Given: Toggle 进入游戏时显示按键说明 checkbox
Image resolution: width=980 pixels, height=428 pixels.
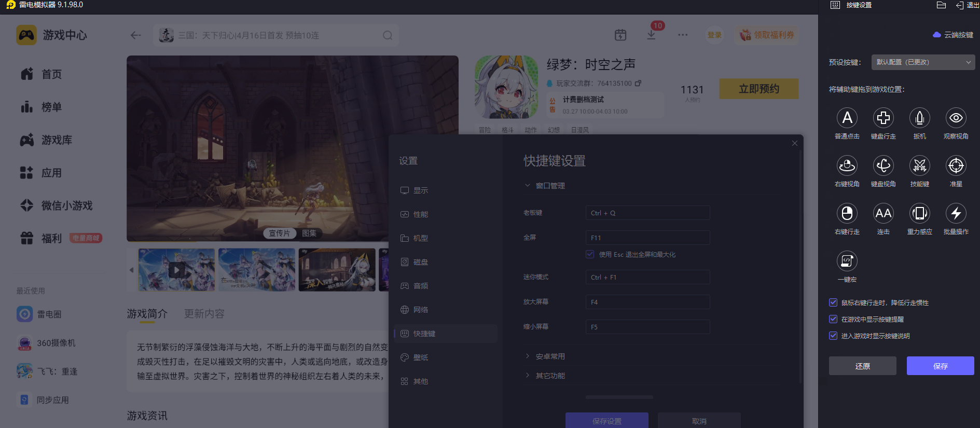Looking at the screenshot, I should tap(833, 336).
